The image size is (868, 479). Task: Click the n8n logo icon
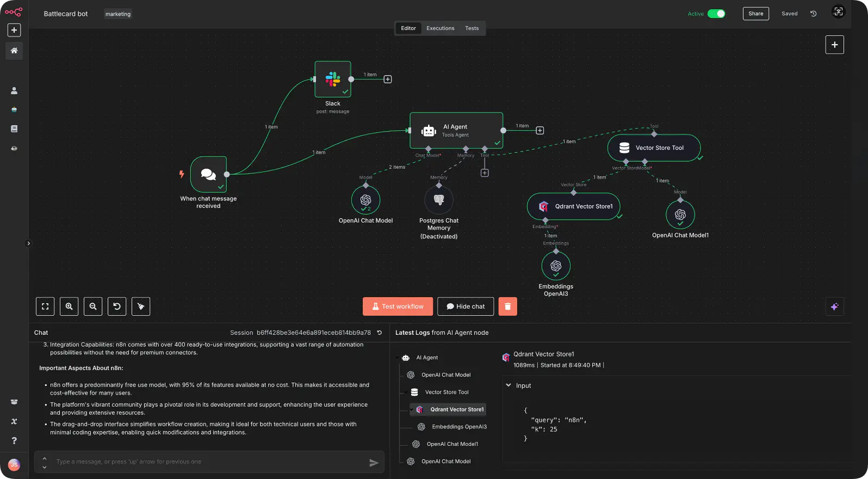tap(14, 12)
